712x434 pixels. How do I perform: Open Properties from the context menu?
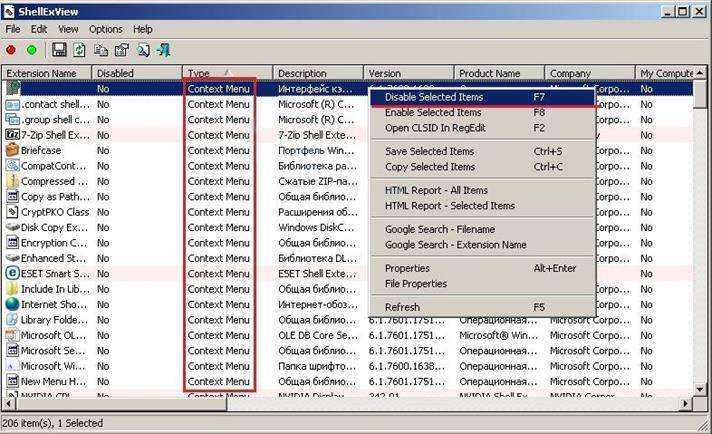483,268
